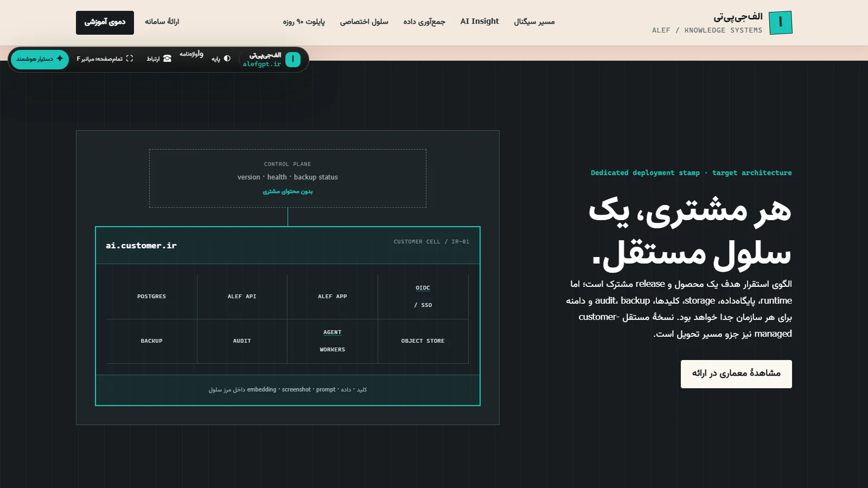Select the AUDIT cell
The width and height of the screenshot is (868, 488).
click(x=242, y=341)
